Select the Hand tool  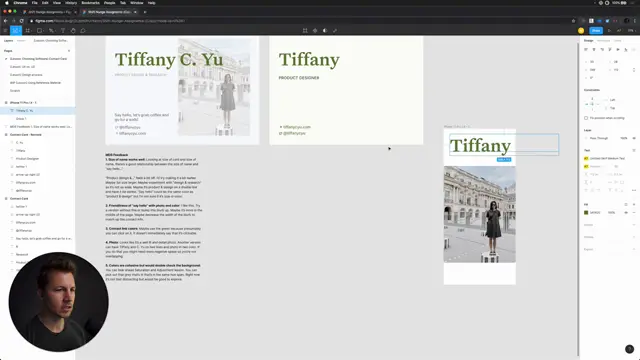[73, 31]
